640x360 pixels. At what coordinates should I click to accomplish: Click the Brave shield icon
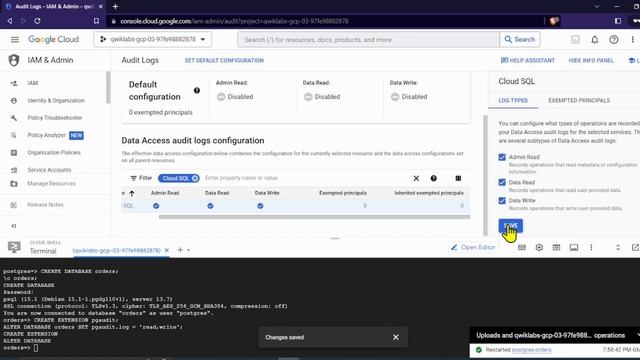coord(554,21)
